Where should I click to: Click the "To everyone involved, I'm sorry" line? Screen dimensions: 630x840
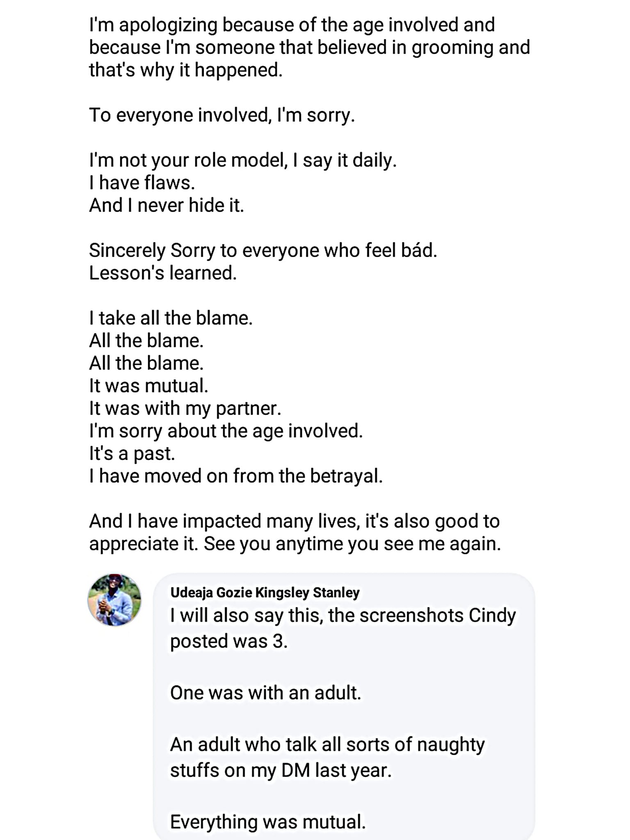pyautogui.click(x=222, y=115)
